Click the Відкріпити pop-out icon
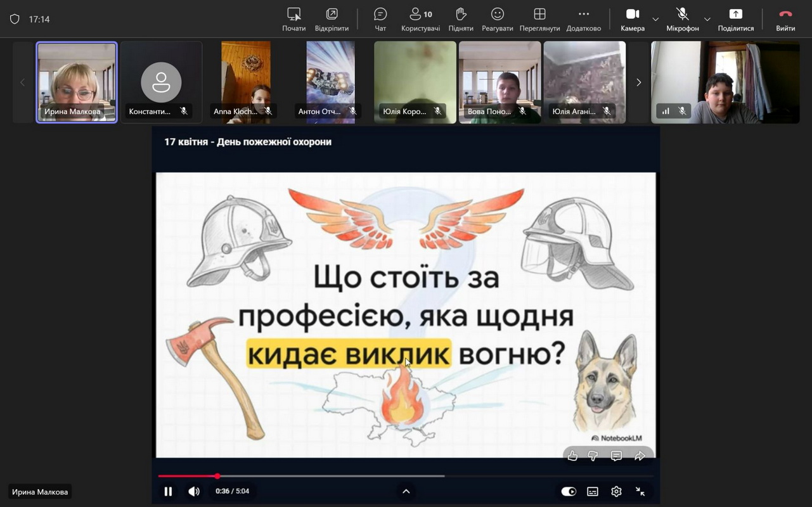The image size is (812, 507). pyautogui.click(x=332, y=19)
